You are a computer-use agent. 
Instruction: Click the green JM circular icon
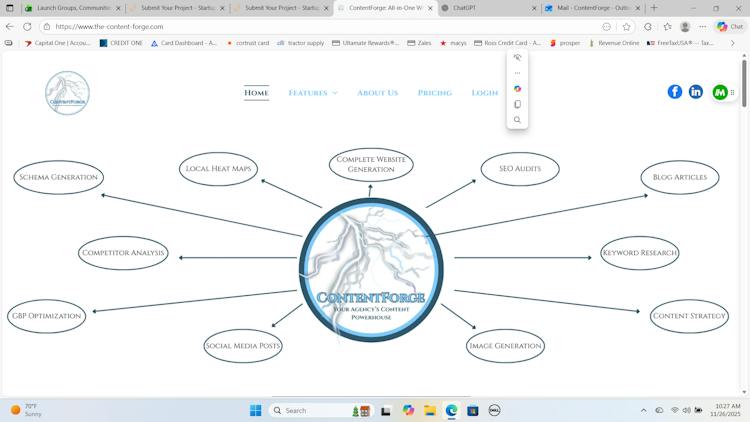pyautogui.click(x=719, y=92)
